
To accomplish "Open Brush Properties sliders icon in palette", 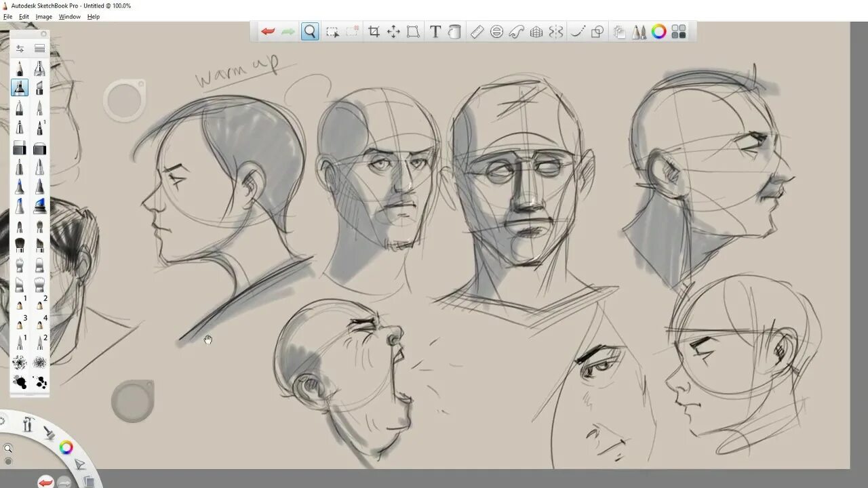I will click(20, 48).
